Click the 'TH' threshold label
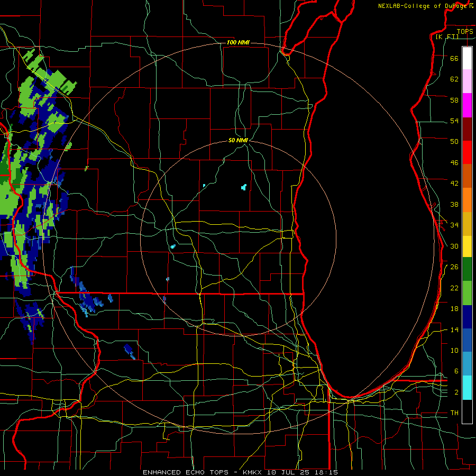 click(x=454, y=413)
